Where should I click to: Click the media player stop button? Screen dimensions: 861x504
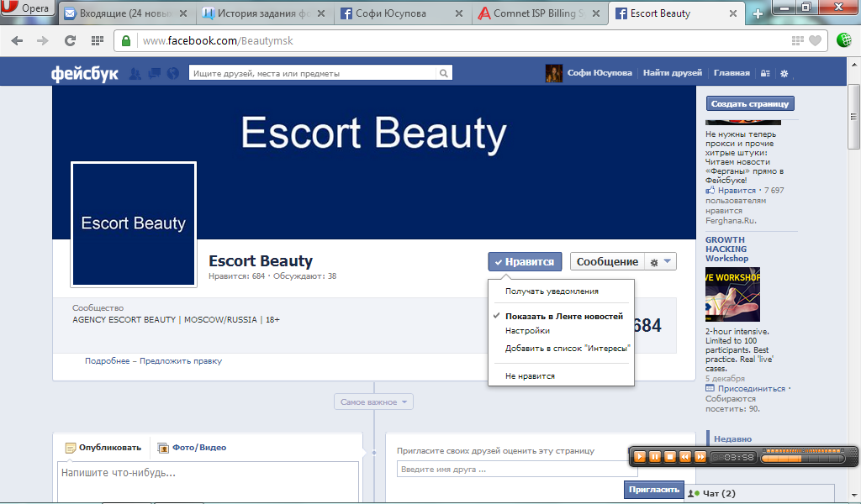(670, 456)
